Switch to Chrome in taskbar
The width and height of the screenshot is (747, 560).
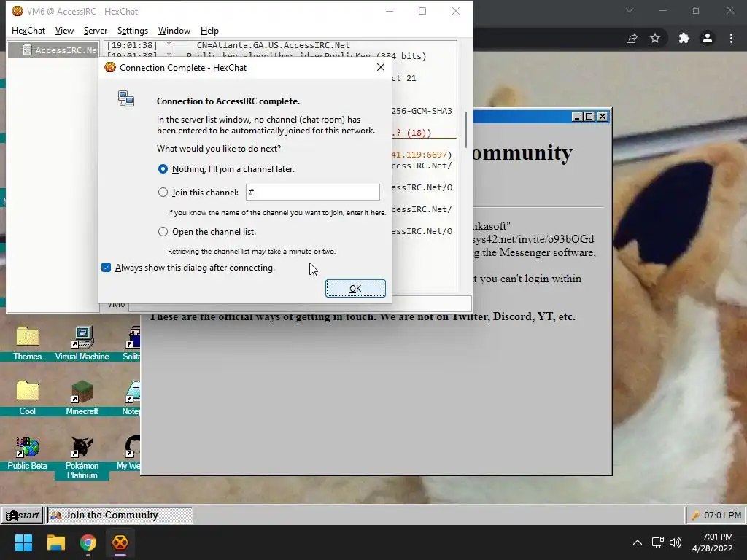click(x=88, y=542)
